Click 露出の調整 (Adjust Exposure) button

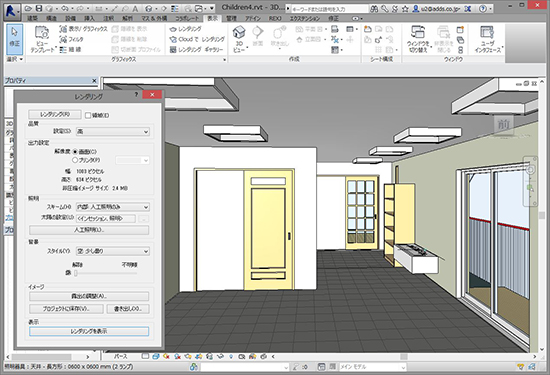click(89, 296)
